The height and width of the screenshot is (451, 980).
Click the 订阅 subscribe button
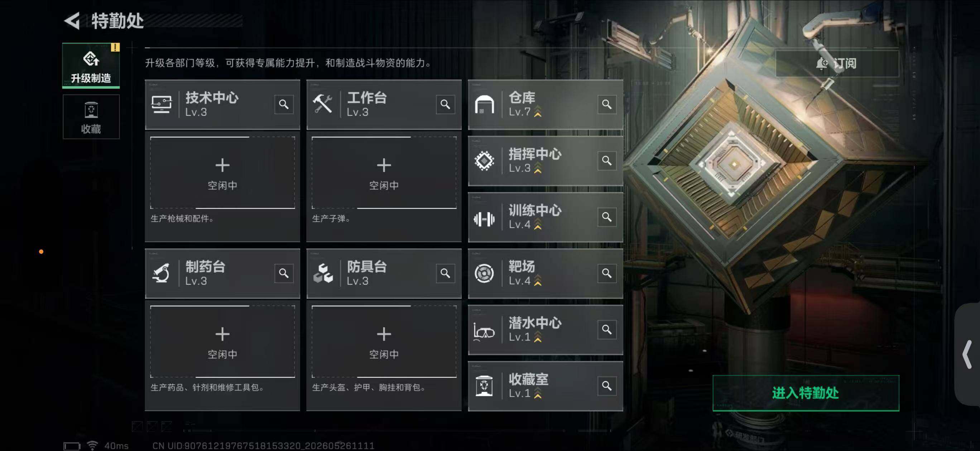point(837,63)
